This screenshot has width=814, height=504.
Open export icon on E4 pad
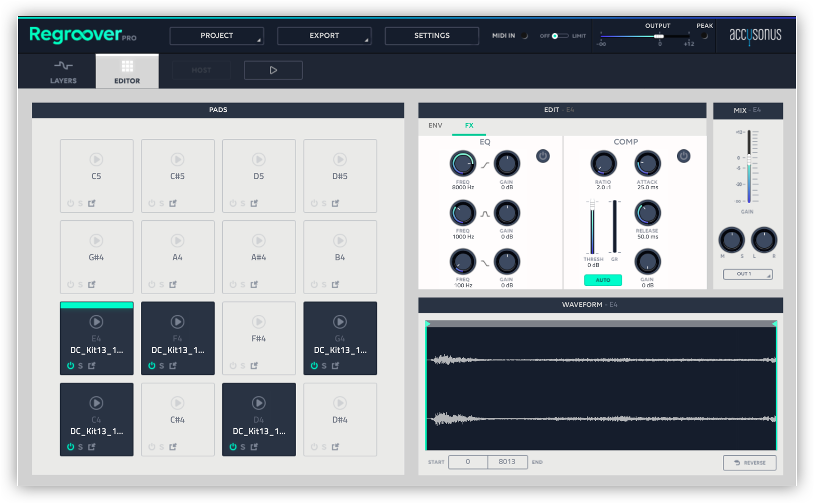click(92, 366)
